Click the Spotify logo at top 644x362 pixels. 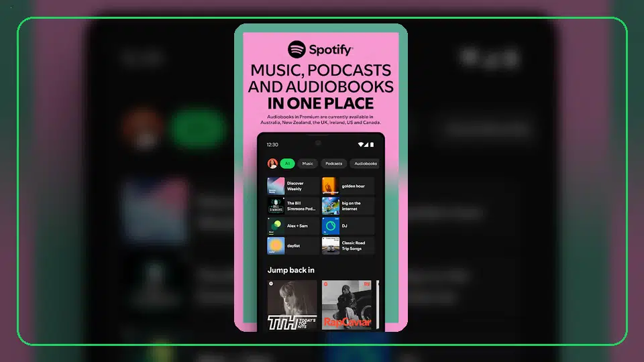coord(321,50)
